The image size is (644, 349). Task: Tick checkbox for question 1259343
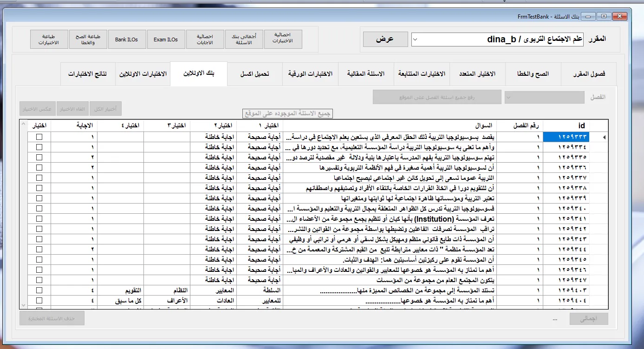(x=39, y=239)
